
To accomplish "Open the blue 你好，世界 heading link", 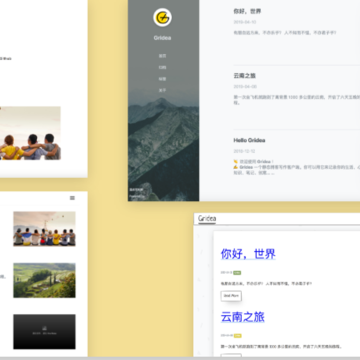I will coord(248,254).
